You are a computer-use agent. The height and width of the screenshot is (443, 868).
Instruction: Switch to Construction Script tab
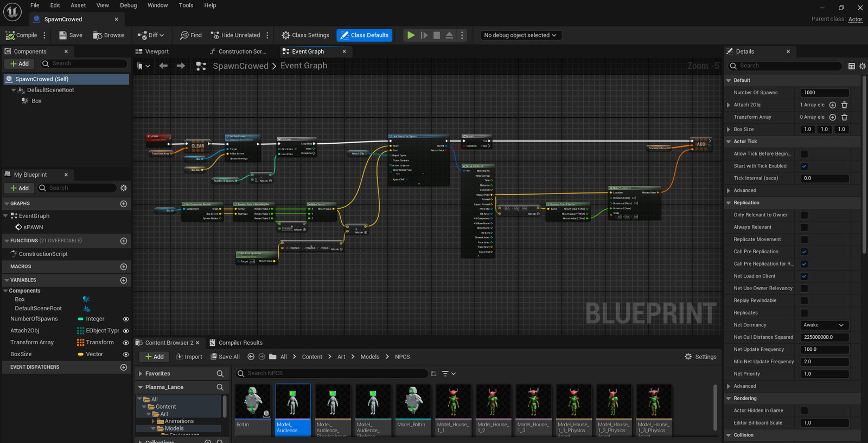click(238, 52)
